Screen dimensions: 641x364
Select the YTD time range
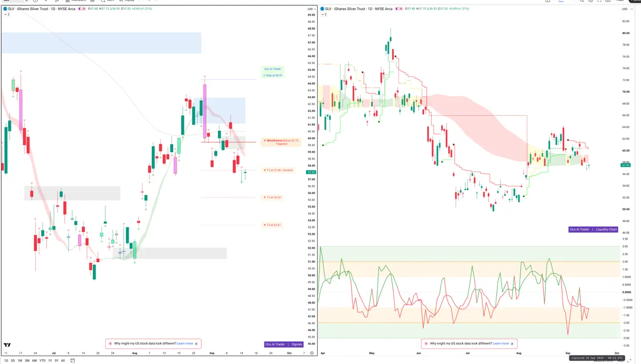point(43,360)
